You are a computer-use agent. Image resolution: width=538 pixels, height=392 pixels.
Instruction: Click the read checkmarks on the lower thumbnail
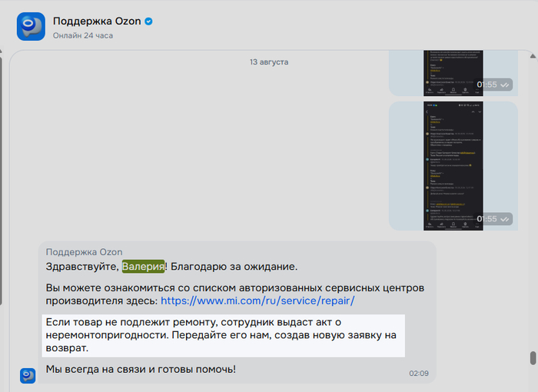click(x=504, y=219)
